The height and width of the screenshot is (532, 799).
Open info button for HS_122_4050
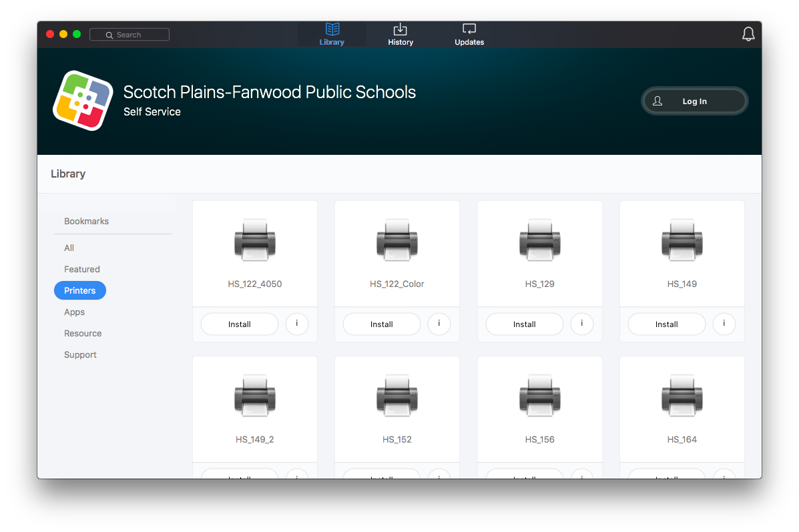[x=297, y=324]
